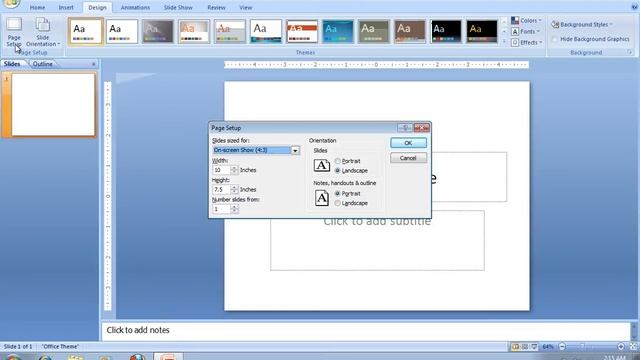Open the Background group dialog launcher

(x=630, y=52)
